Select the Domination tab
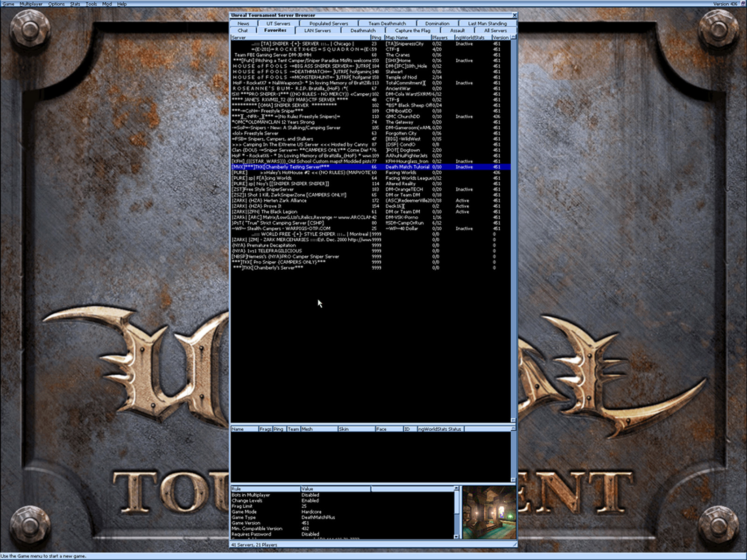Screen dimensions: 747x560 click(x=437, y=23)
